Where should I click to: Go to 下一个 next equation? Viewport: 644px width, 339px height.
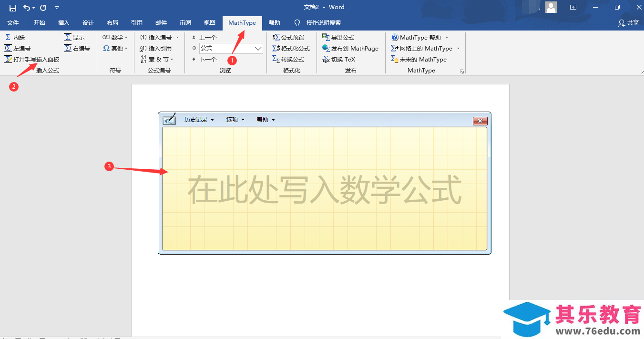tap(204, 60)
